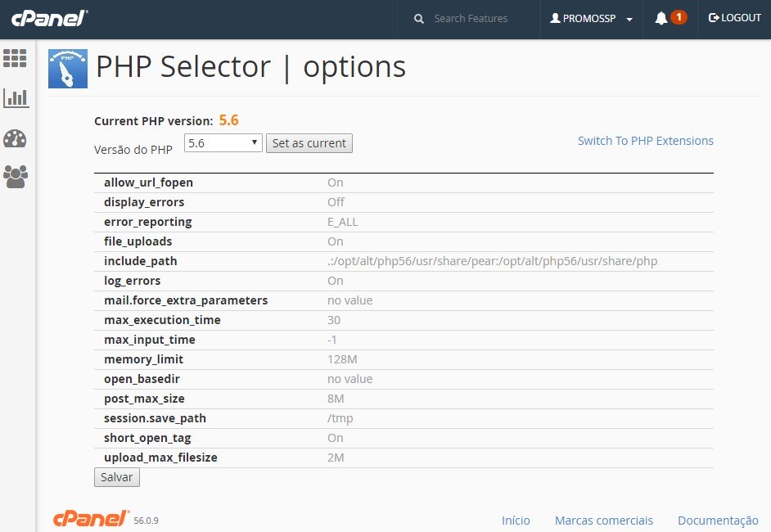Viewport: 771px width, 532px height.
Task: Click the Salvar button
Action: (117, 477)
